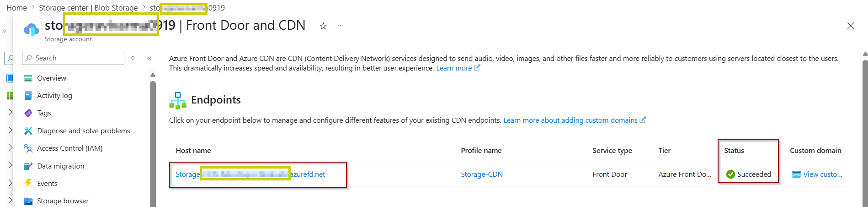Open the azurefd.net endpoint host name

coord(250,174)
